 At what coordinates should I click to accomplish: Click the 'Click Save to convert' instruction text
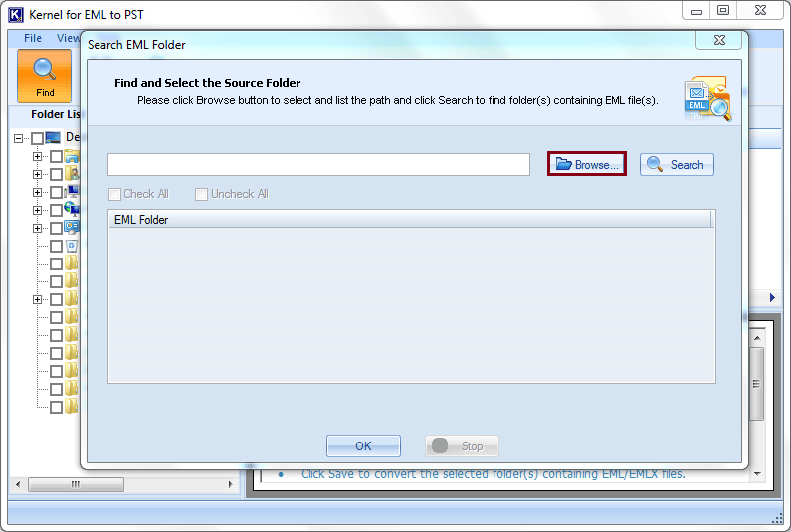point(493,474)
